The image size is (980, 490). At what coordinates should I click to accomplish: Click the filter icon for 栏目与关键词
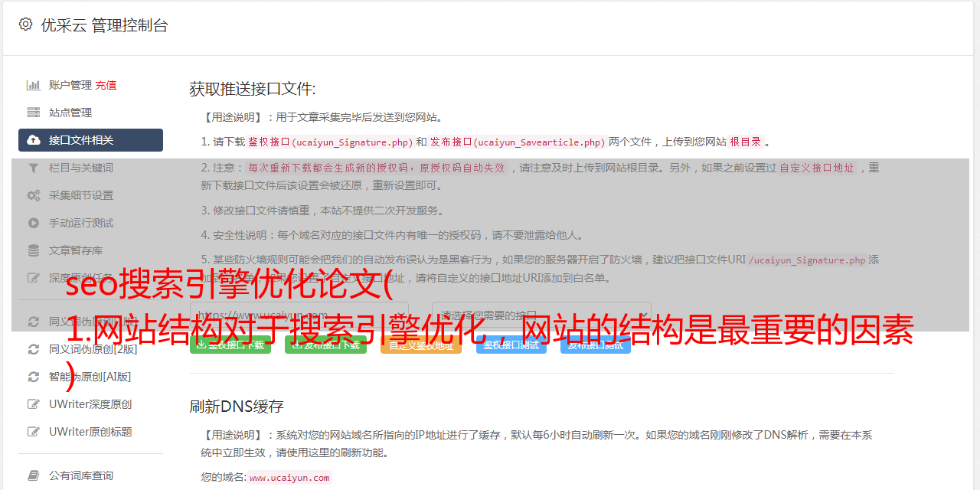tap(34, 168)
